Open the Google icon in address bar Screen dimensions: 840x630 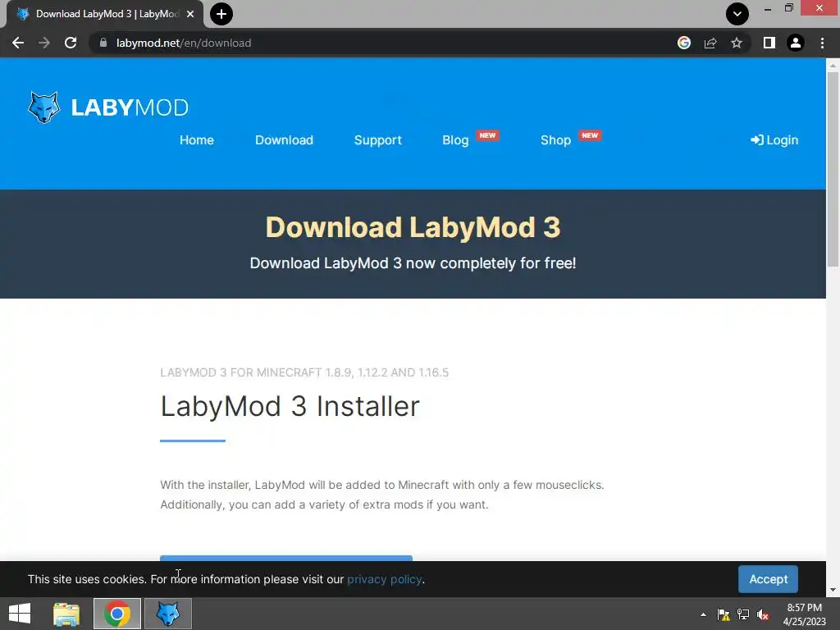(x=683, y=43)
